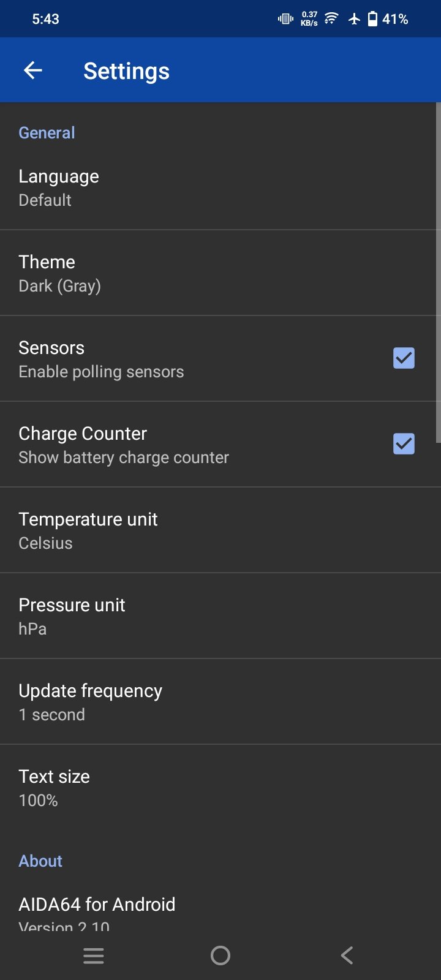The image size is (441, 980).
Task: Tap the Sensors row label
Action: point(52,348)
